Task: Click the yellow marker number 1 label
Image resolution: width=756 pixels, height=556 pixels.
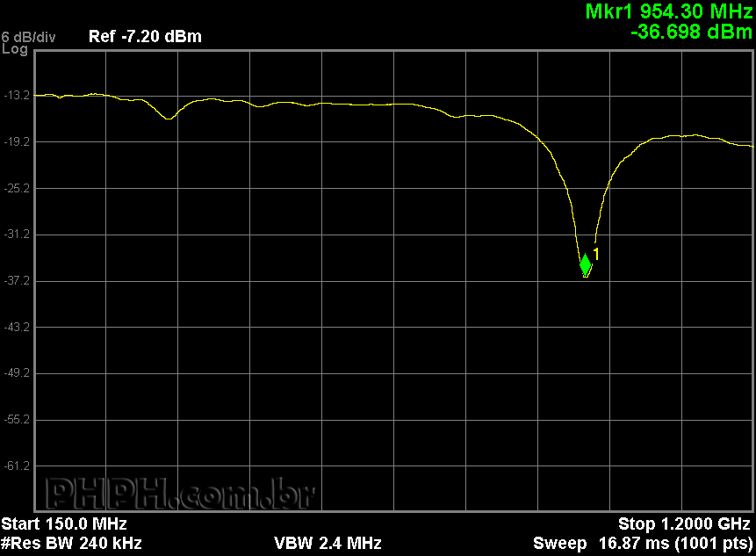Action: tap(596, 254)
